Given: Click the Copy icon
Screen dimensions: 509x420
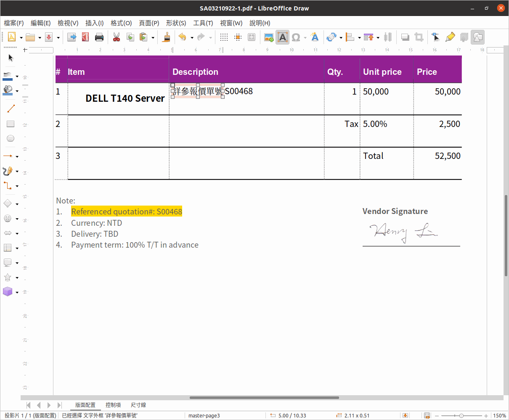Looking at the screenshot, I should 130,37.
